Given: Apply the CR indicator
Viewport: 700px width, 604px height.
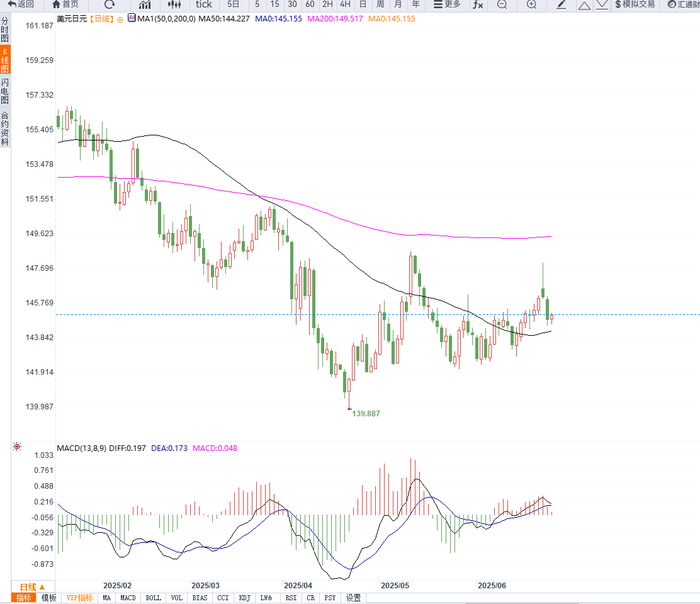Looking at the screenshot, I should click(311, 598).
